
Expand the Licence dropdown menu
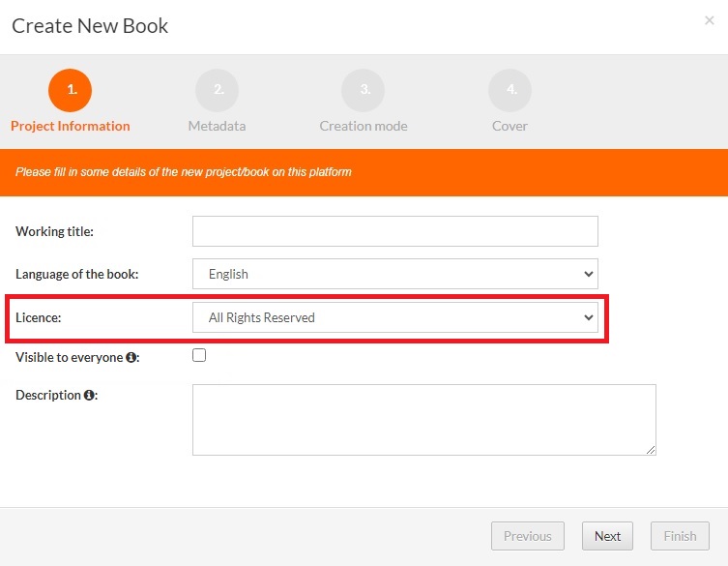394,317
